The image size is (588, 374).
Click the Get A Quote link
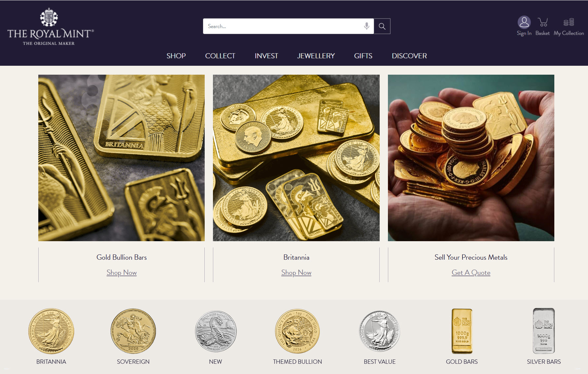[471, 273]
